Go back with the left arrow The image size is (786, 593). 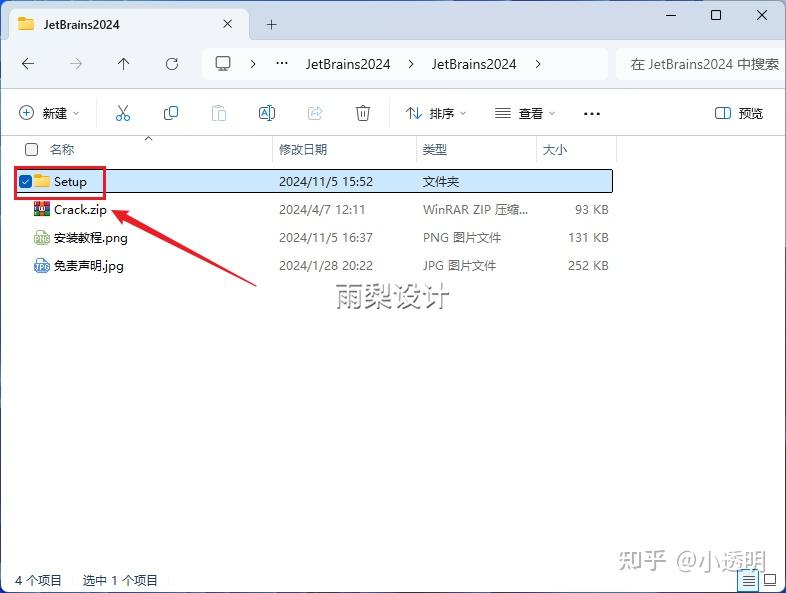pos(28,64)
